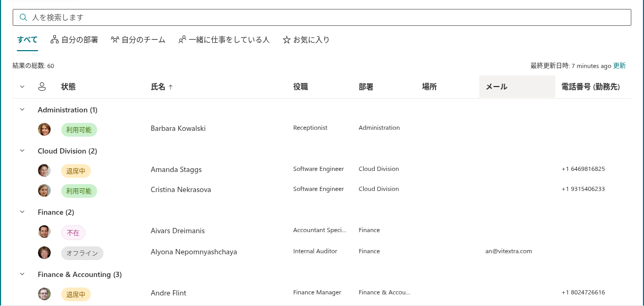
Task: Switch to 一緒に仕事をしている人 tab
Action: coord(224,40)
